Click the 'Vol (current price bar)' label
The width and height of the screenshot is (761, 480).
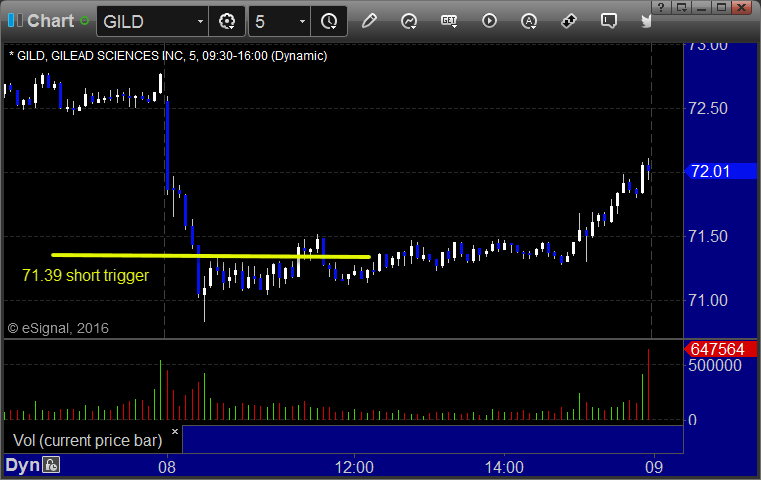coord(88,440)
